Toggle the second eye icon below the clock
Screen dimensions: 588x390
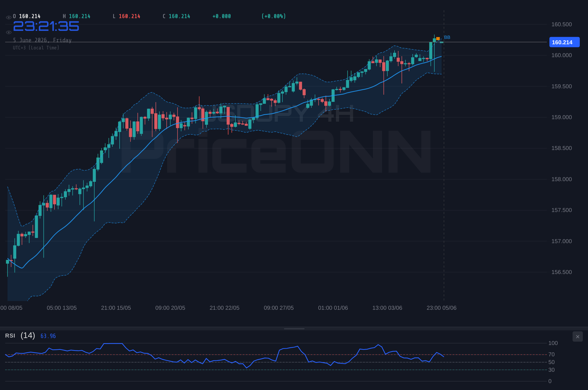click(x=8, y=32)
